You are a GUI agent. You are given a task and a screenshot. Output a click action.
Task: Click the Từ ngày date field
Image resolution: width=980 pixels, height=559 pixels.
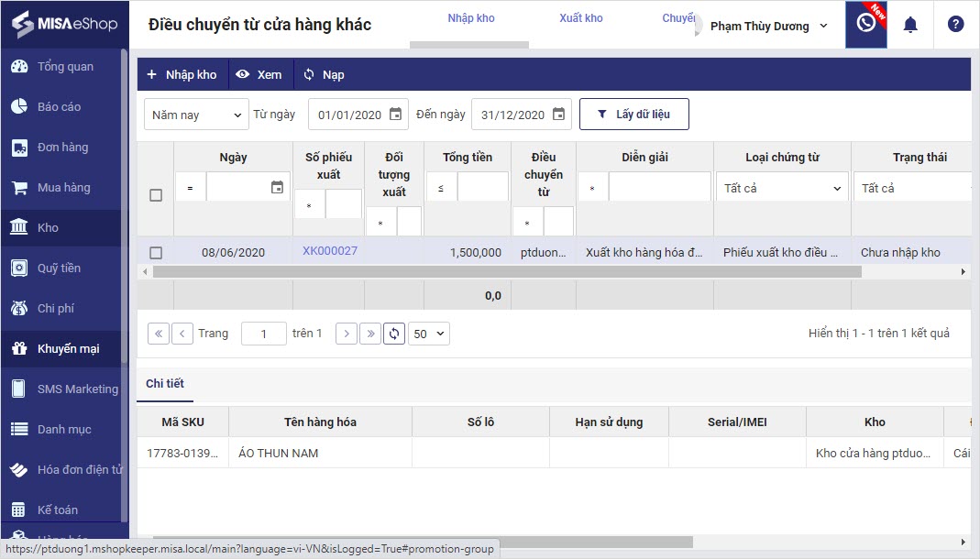click(358, 115)
